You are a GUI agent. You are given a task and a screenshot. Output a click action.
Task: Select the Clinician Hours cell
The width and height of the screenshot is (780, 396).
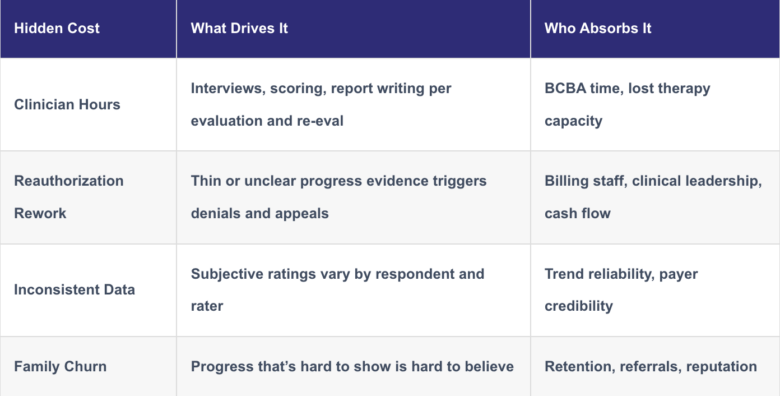tap(88, 104)
